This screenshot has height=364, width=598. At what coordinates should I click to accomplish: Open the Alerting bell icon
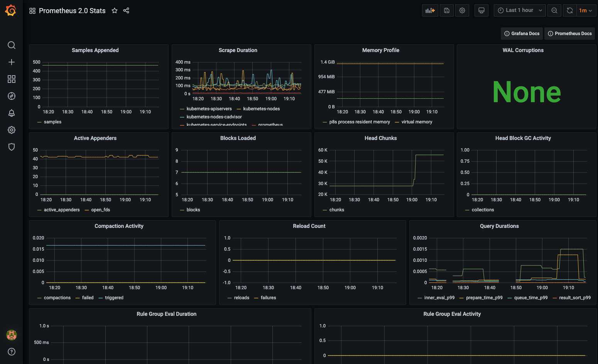(12, 113)
